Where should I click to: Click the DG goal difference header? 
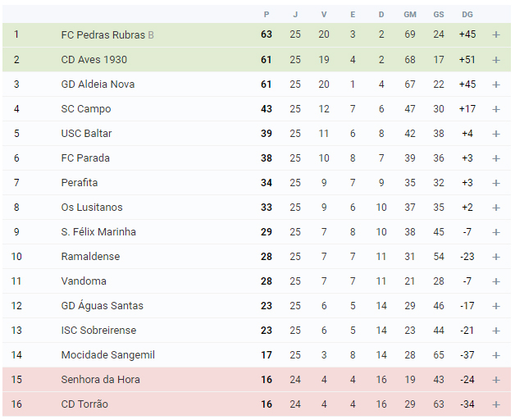click(x=467, y=15)
